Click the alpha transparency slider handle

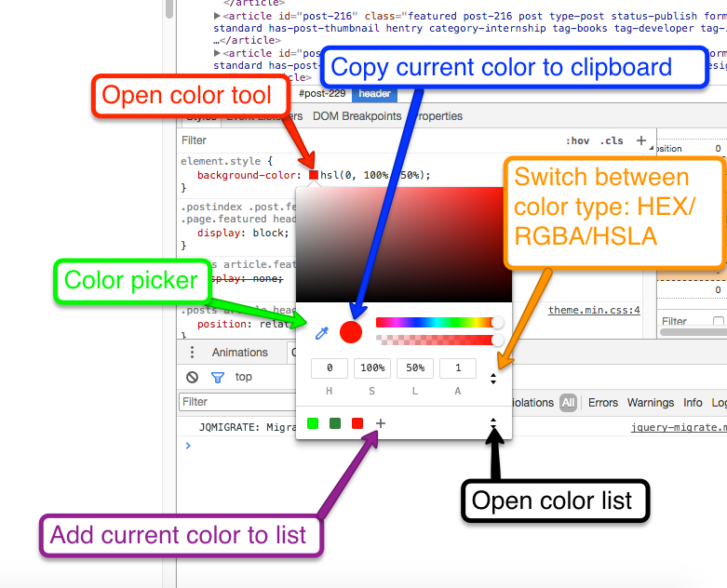click(x=497, y=340)
